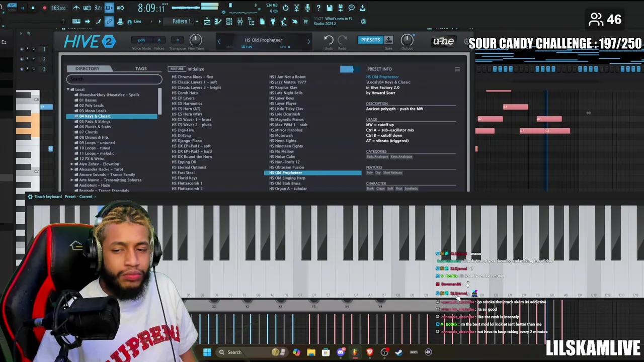Open the mixer window icon

[x=240, y=22]
